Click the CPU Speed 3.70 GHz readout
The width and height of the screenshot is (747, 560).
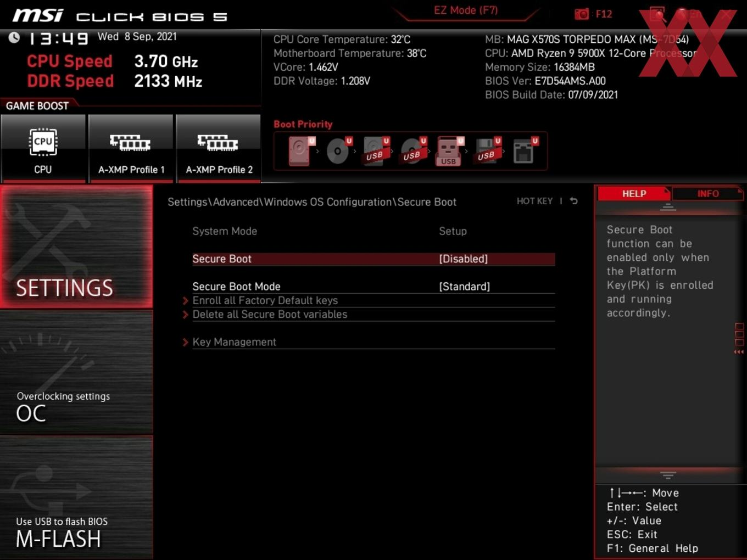(x=113, y=61)
